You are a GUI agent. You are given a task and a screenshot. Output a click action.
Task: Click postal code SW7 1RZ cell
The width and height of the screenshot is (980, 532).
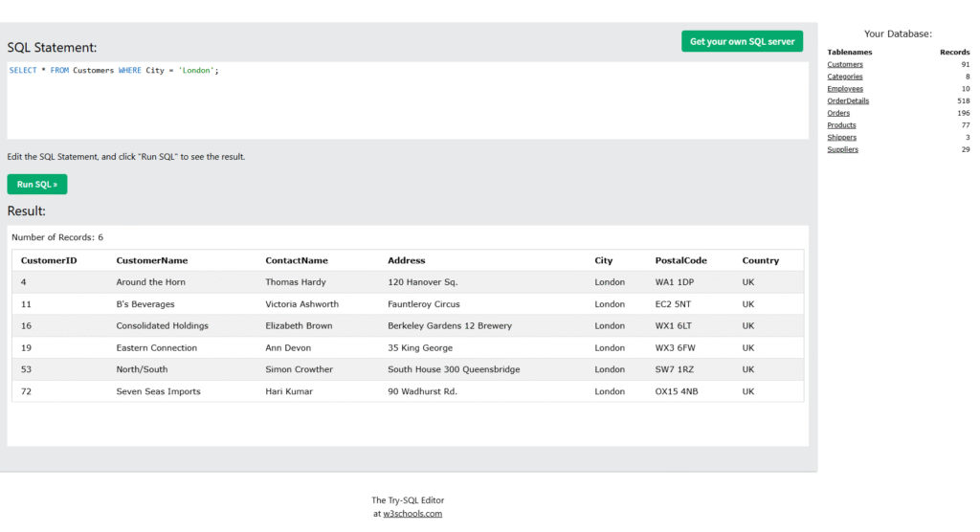tap(676, 369)
